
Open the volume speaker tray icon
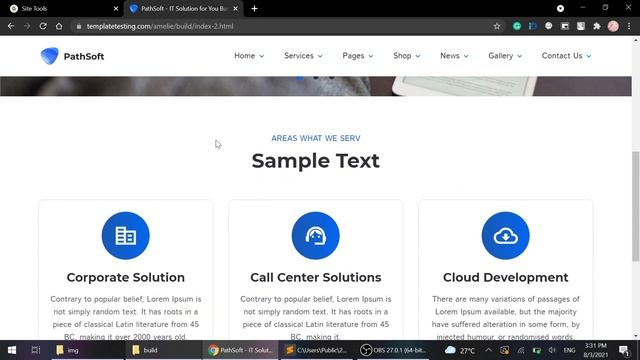[x=552, y=350]
